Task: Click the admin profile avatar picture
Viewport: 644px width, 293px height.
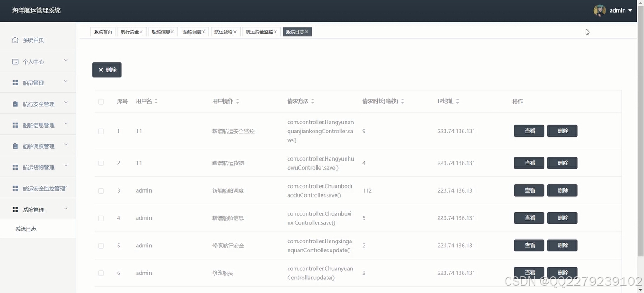Action: point(599,10)
